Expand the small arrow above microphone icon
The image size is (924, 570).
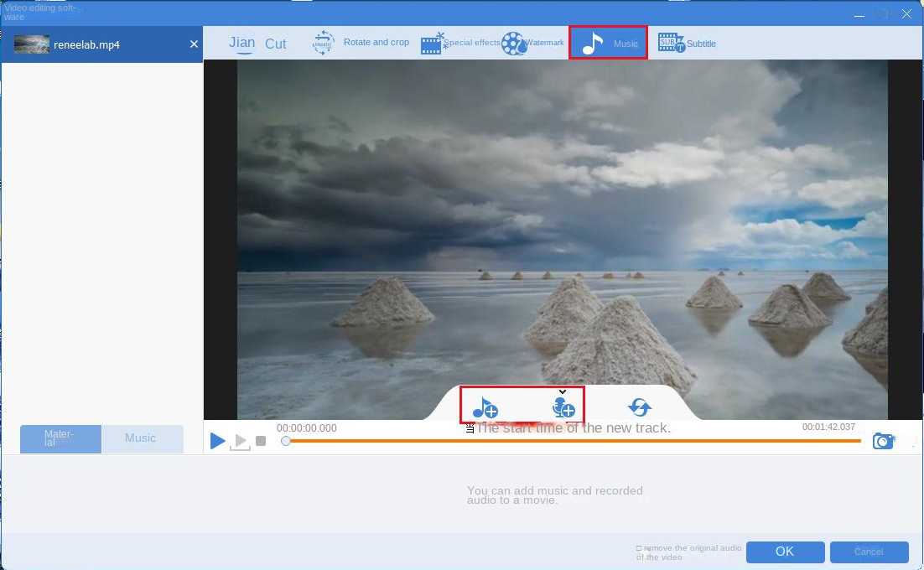tap(563, 391)
